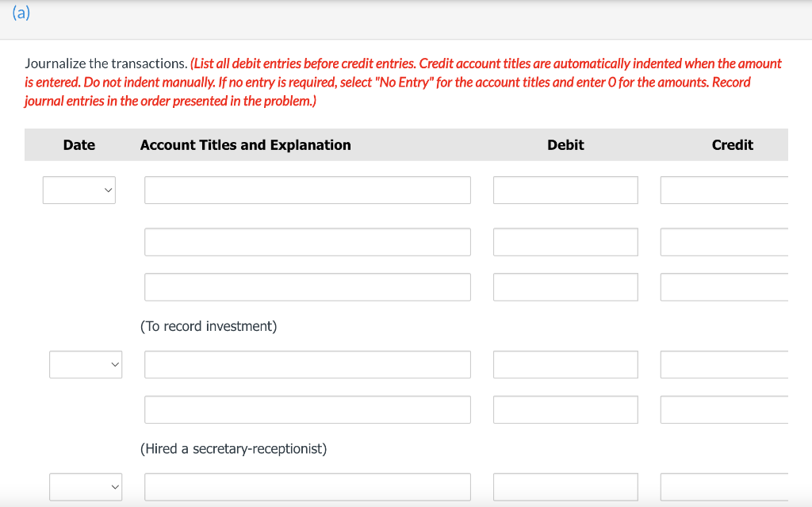Click the account title field of the third entry
This screenshot has width=812, height=507.
pyautogui.click(x=307, y=486)
